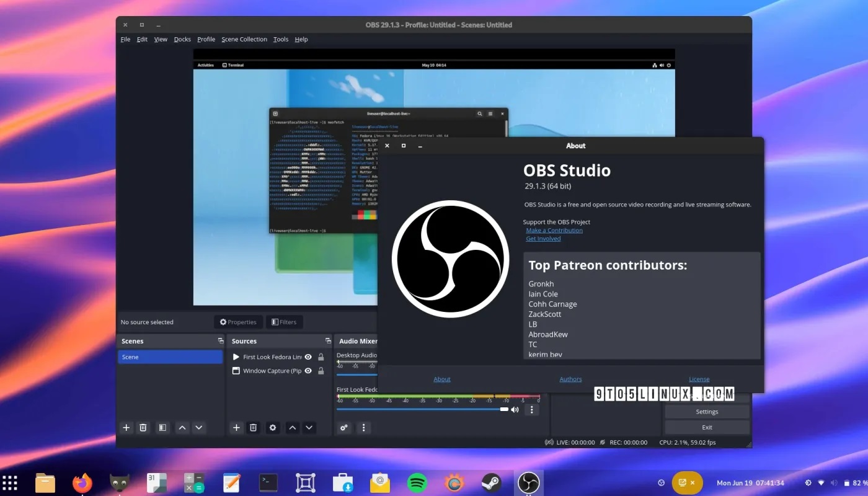
Task: Open Firefox from the dock
Action: click(82, 482)
